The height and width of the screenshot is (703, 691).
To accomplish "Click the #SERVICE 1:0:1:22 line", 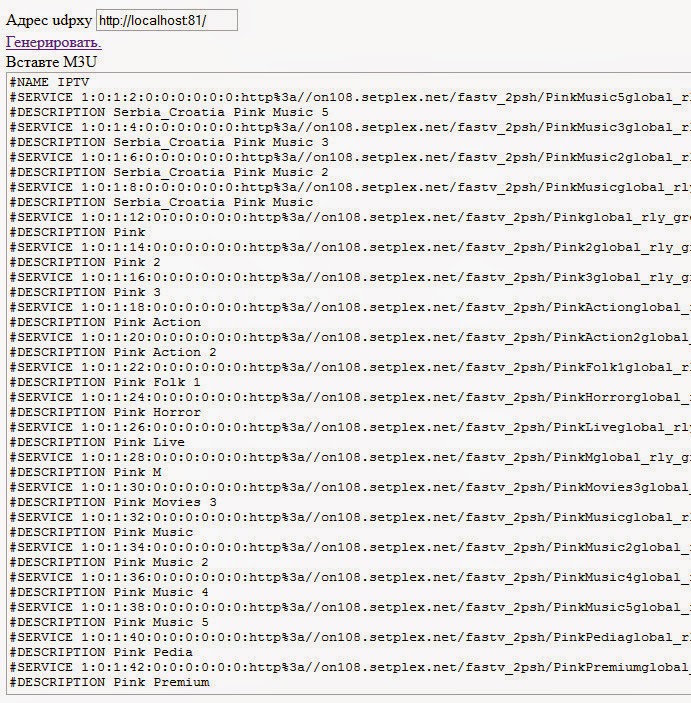I will 350,368.
